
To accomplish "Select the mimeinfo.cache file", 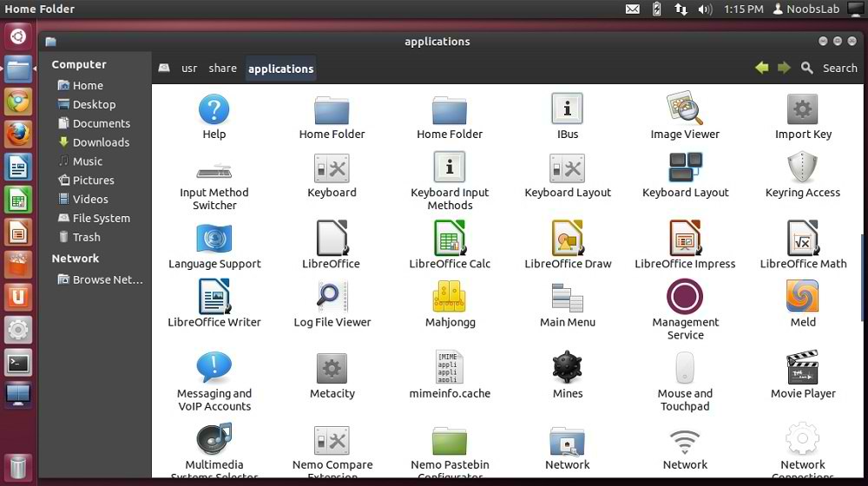I will point(450,367).
